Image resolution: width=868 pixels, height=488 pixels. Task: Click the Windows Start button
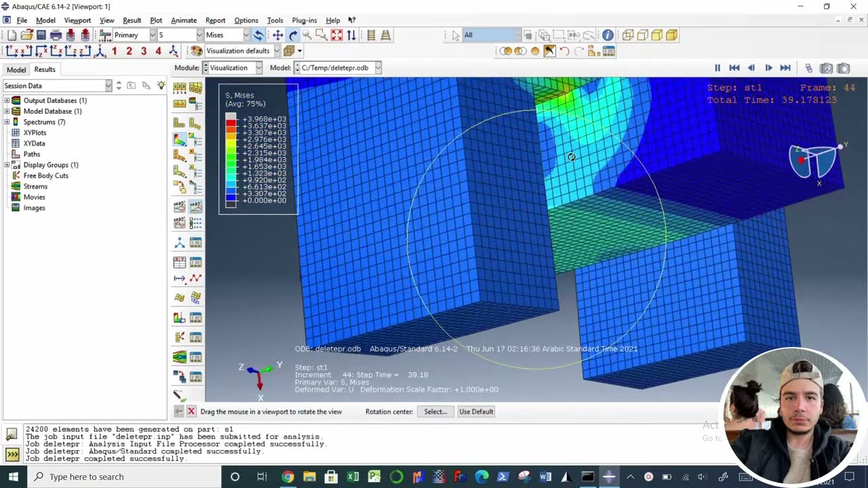[13, 476]
